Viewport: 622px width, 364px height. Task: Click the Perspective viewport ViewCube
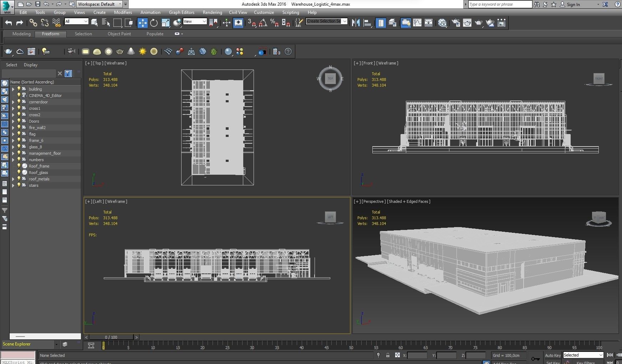click(x=599, y=218)
